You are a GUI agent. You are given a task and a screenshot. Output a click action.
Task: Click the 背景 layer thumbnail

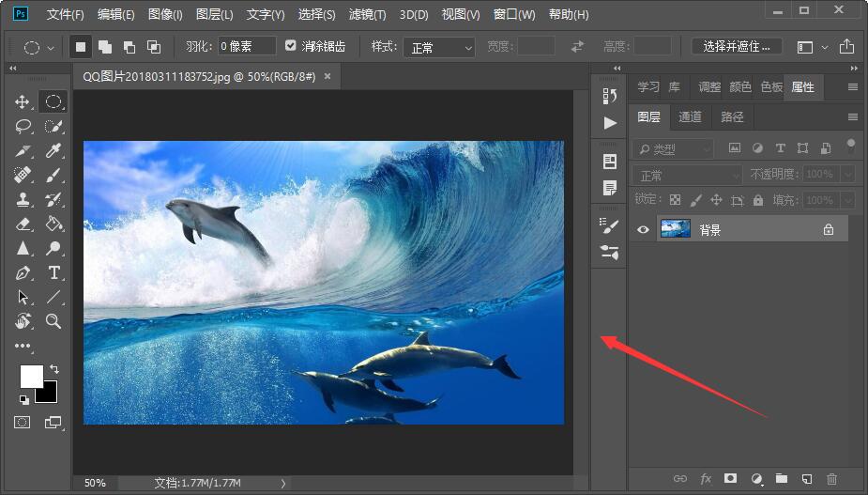point(676,229)
